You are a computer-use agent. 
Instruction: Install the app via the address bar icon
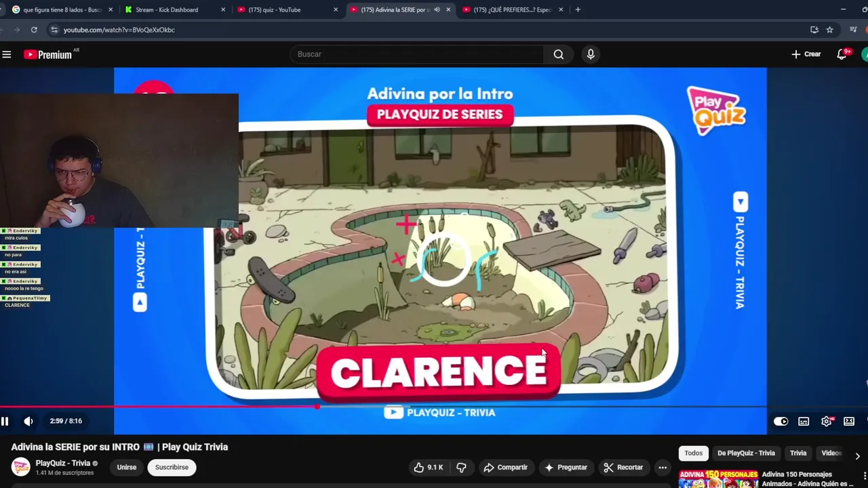coord(814,30)
